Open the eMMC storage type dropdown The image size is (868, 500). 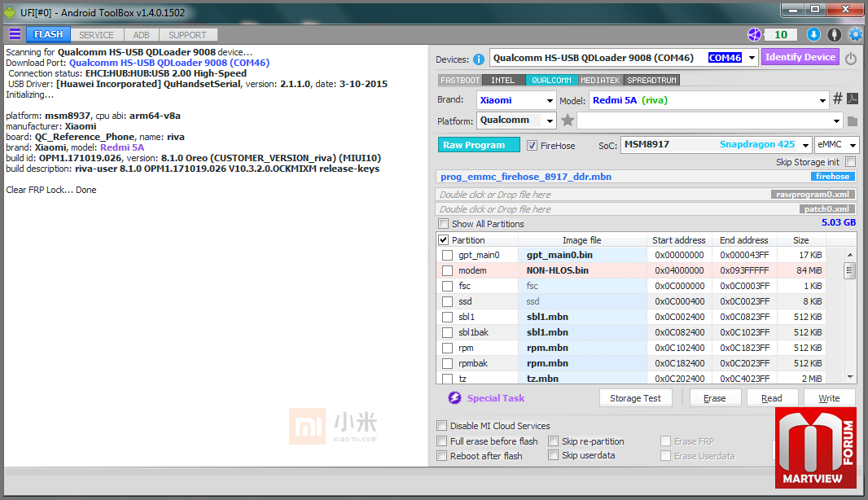[836, 145]
